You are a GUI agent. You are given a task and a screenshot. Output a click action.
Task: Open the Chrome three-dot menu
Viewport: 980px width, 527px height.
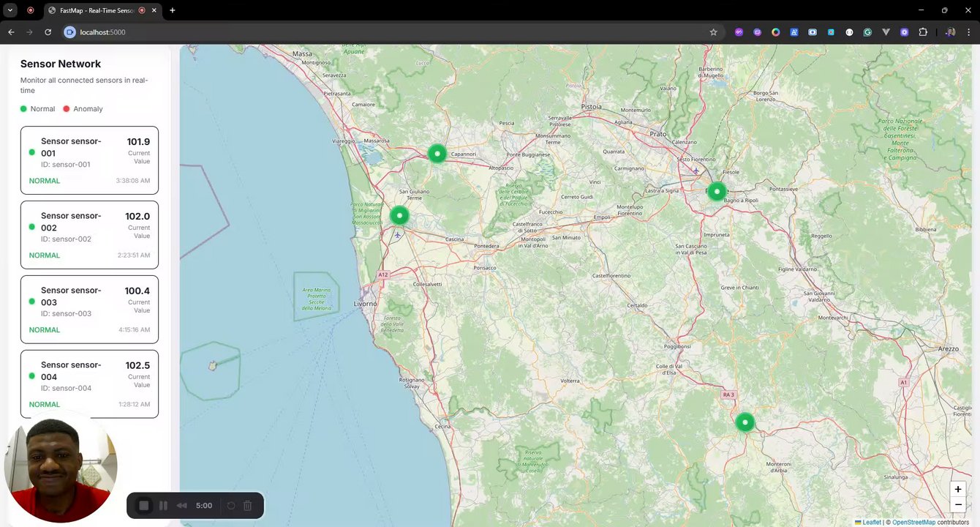[969, 32]
